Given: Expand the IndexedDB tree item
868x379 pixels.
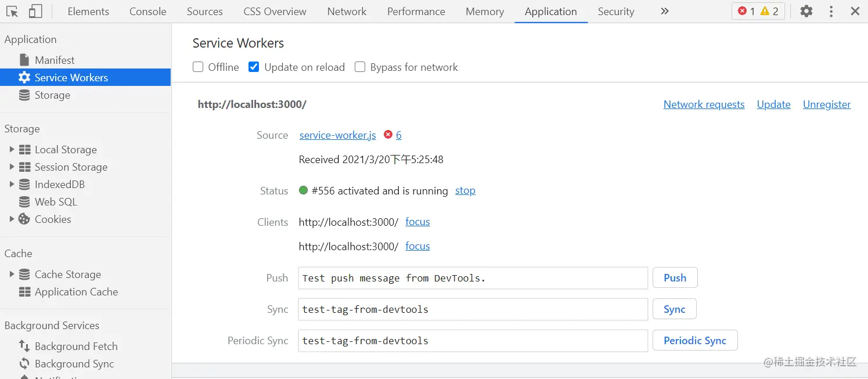Looking at the screenshot, I should (11, 184).
